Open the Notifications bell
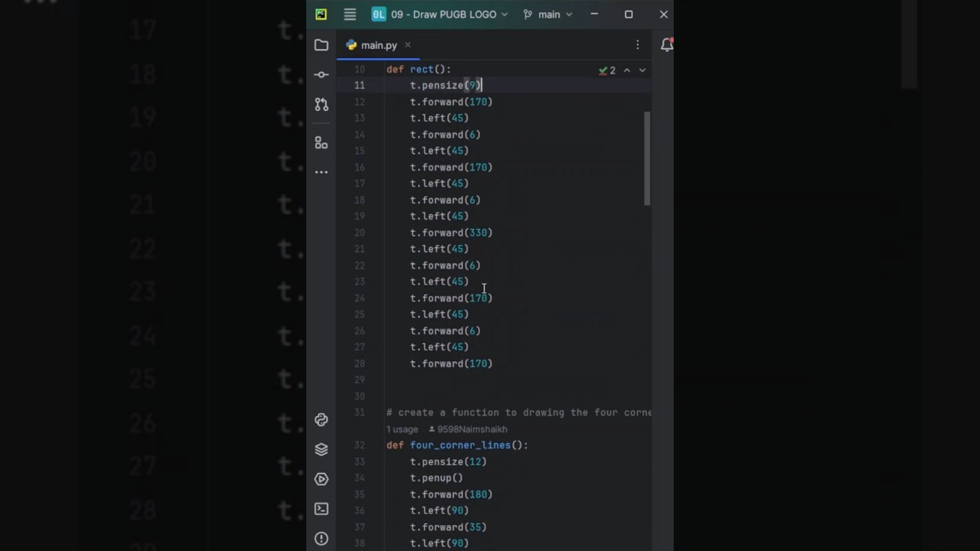This screenshot has height=551, width=980. point(667,45)
